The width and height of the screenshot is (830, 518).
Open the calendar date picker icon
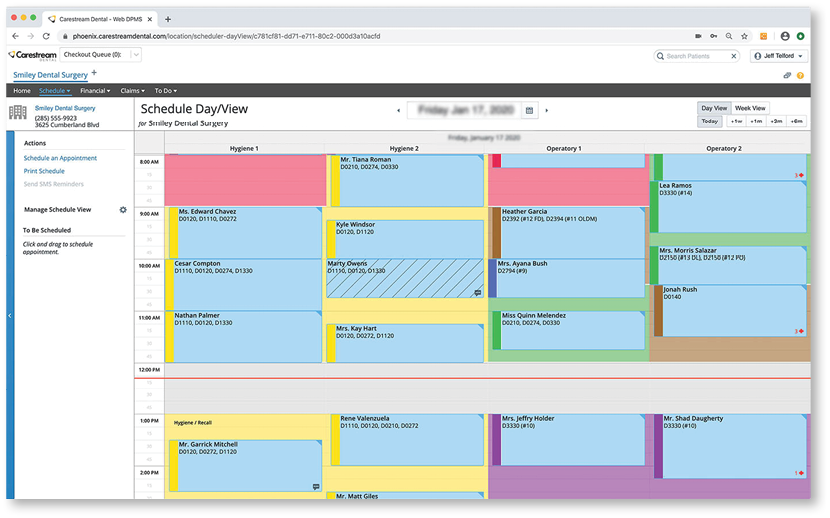(x=529, y=110)
